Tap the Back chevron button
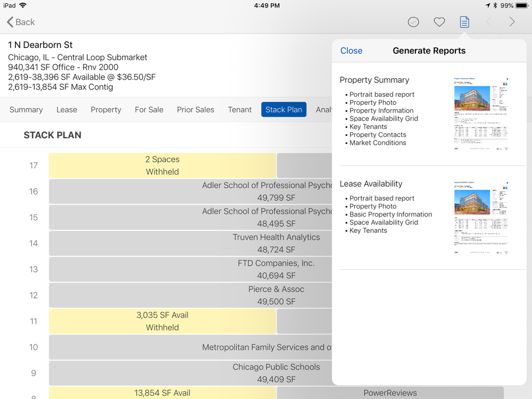The height and width of the screenshot is (399, 532). coord(21,22)
